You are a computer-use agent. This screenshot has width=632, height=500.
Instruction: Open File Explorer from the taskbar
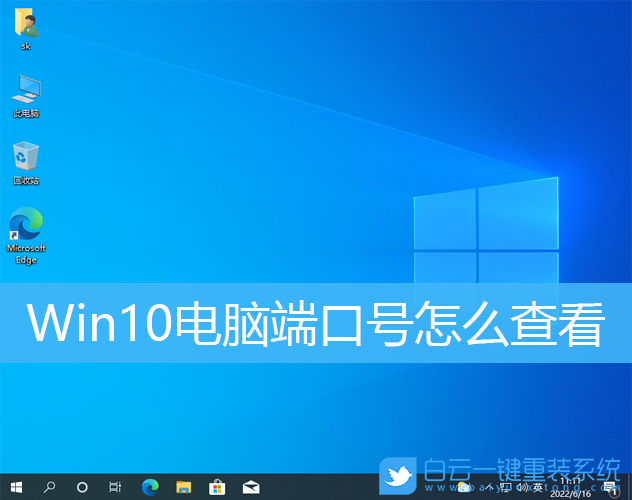pyautogui.click(x=183, y=488)
